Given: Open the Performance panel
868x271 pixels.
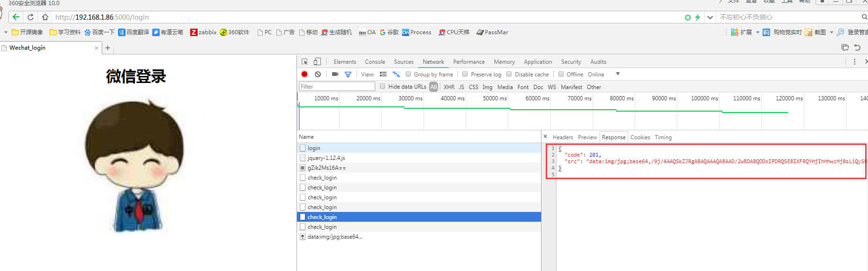Looking at the screenshot, I should pyautogui.click(x=469, y=62).
